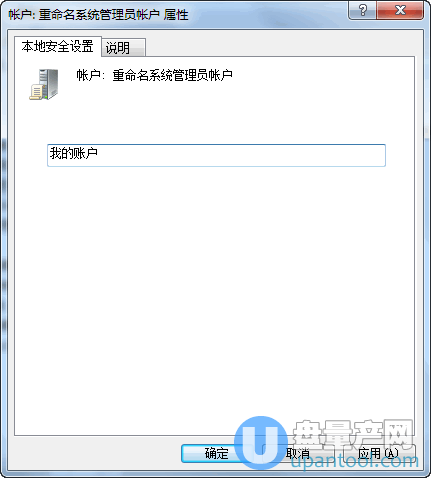The height and width of the screenshot is (478, 431).
Task: Click the word 属性 in the title
Action: click(176, 15)
